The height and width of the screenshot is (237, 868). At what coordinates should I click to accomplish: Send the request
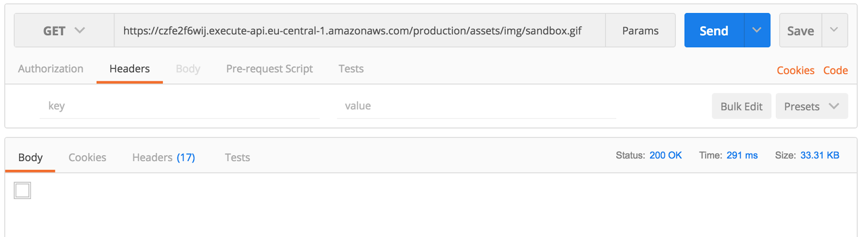point(714,30)
